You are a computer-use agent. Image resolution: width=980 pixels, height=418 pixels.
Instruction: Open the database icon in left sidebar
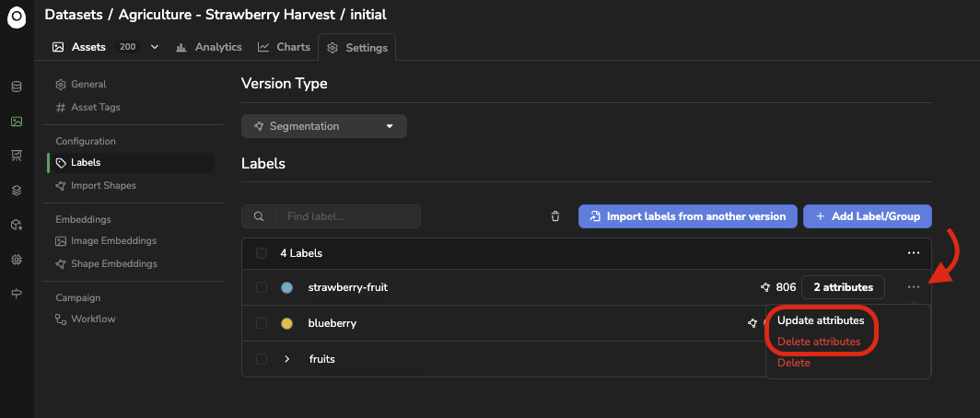[x=17, y=87]
